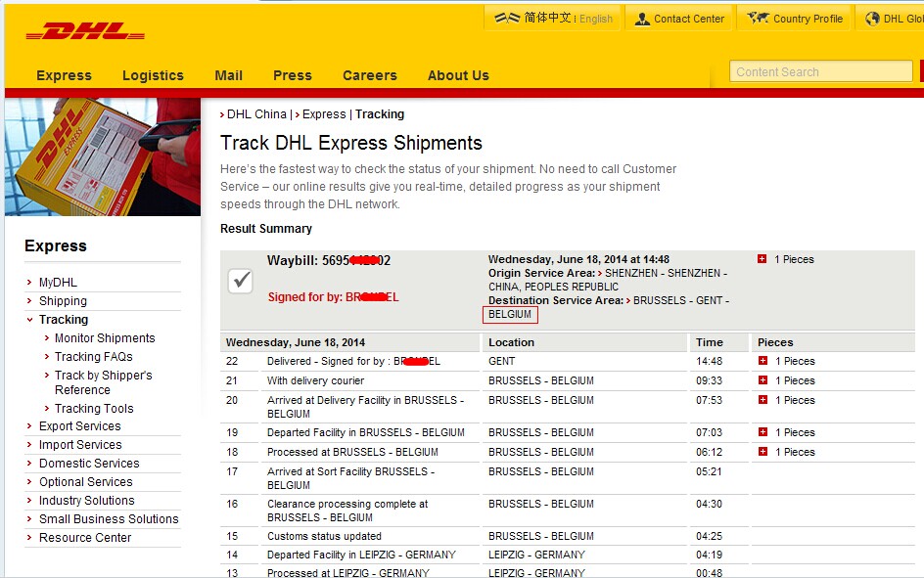The height and width of the screenshot is (578, 924).
Task: Open Export Services in sidebar
Action: click(80, 426)
